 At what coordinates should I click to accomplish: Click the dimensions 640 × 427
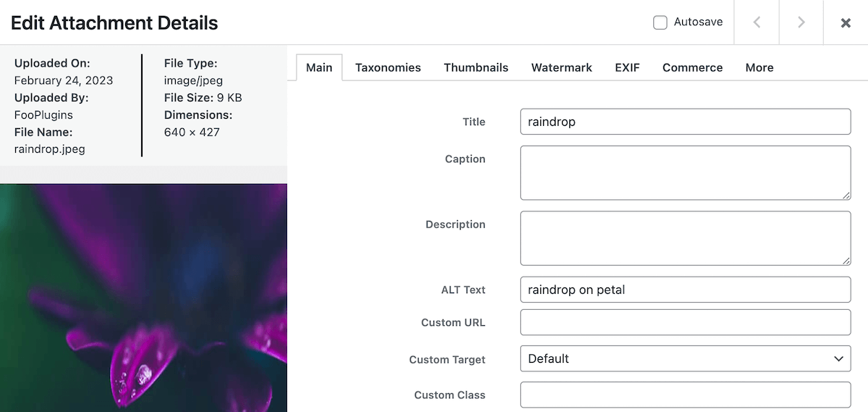coord(192,132)
